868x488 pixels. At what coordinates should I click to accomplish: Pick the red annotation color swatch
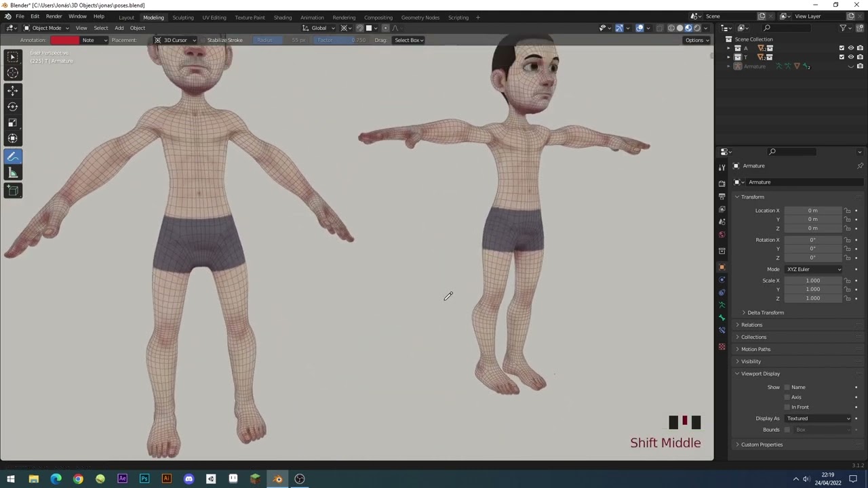point(64,40)
